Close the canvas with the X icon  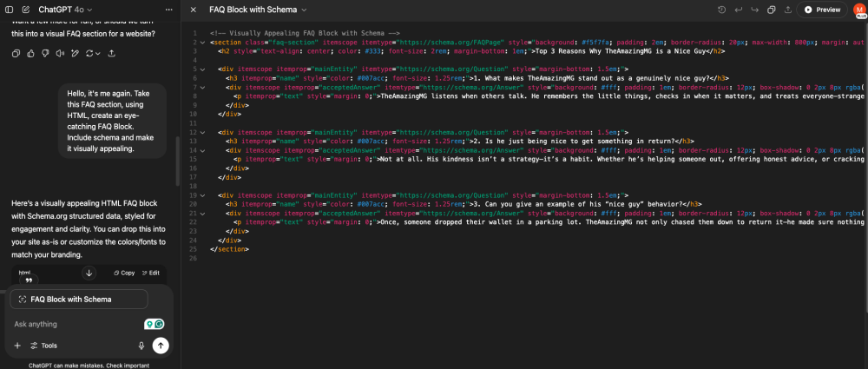click(193, 10)
